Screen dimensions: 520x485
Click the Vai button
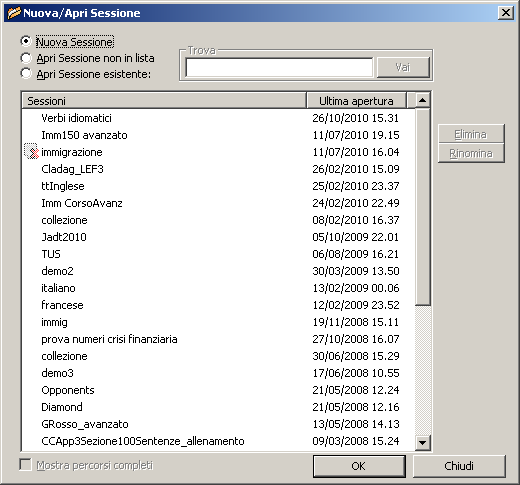[x=403, y=67]
